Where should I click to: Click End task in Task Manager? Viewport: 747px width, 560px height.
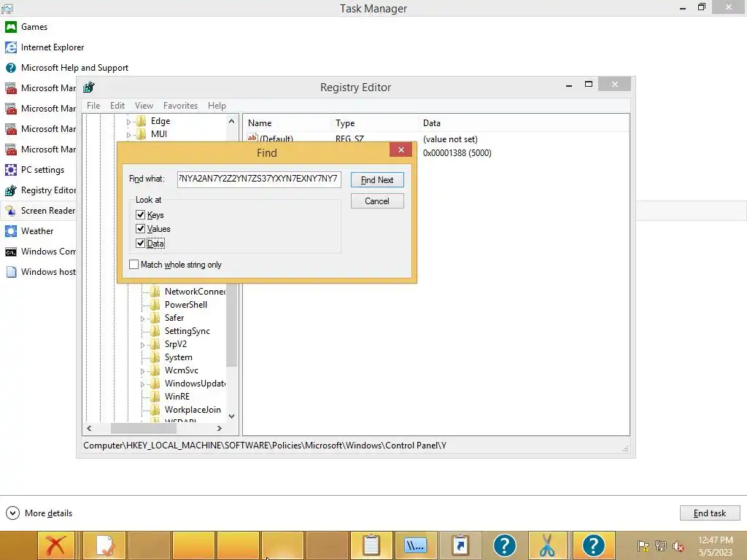click(710, 513)
